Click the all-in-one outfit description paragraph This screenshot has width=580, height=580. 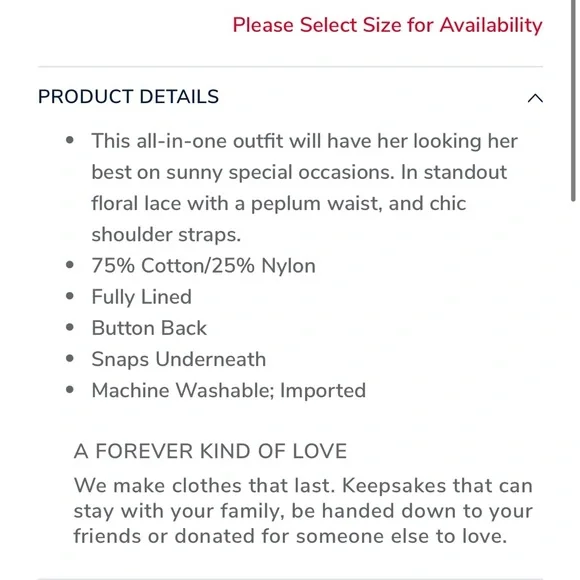[304, 188]
